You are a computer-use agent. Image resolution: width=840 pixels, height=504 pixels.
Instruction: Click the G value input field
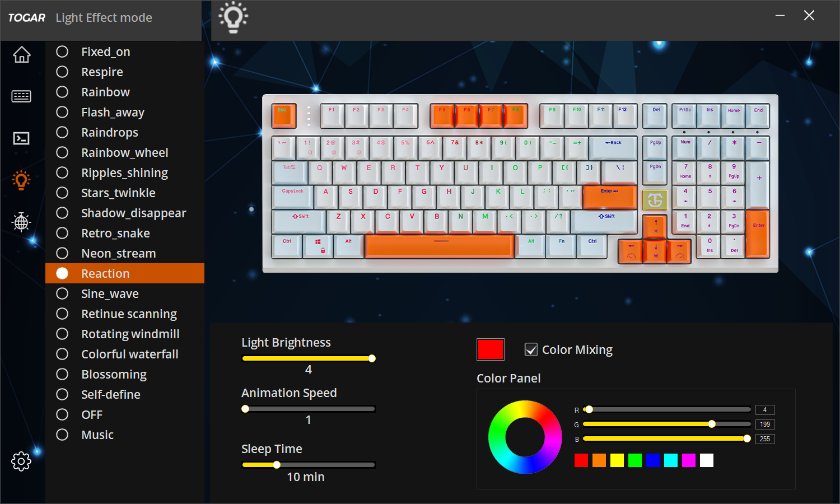point(765,424)
